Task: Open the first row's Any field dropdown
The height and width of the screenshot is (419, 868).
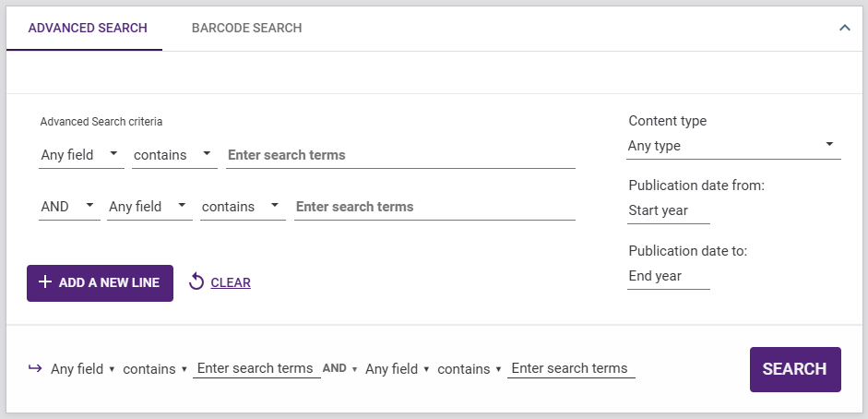Action: [81, 155]
